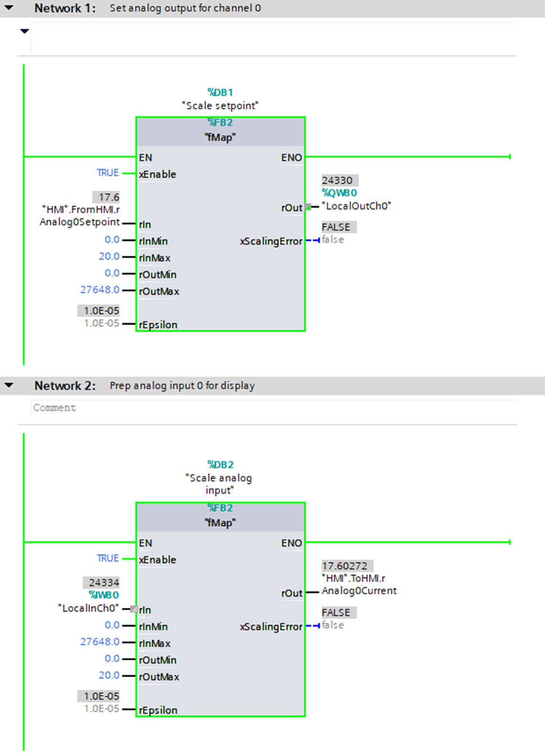Click the TRUE operand on xEnable in Network 1

tap(107, 173)
